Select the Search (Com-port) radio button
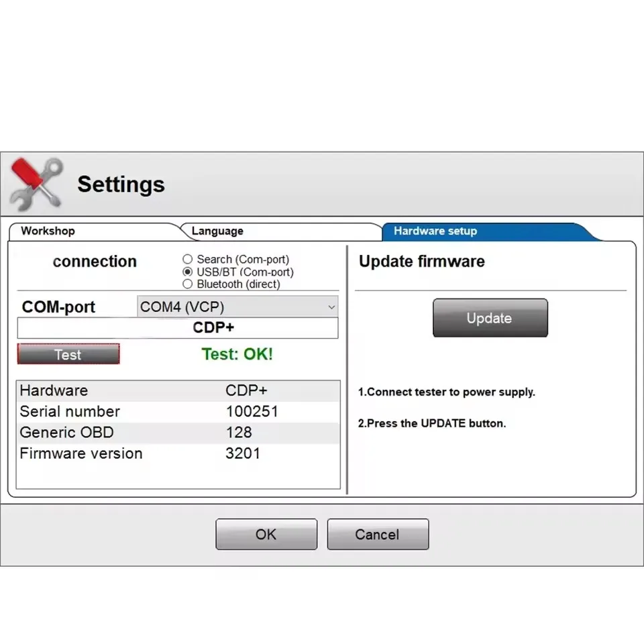644x644 pixels. [x=188, y=259]
